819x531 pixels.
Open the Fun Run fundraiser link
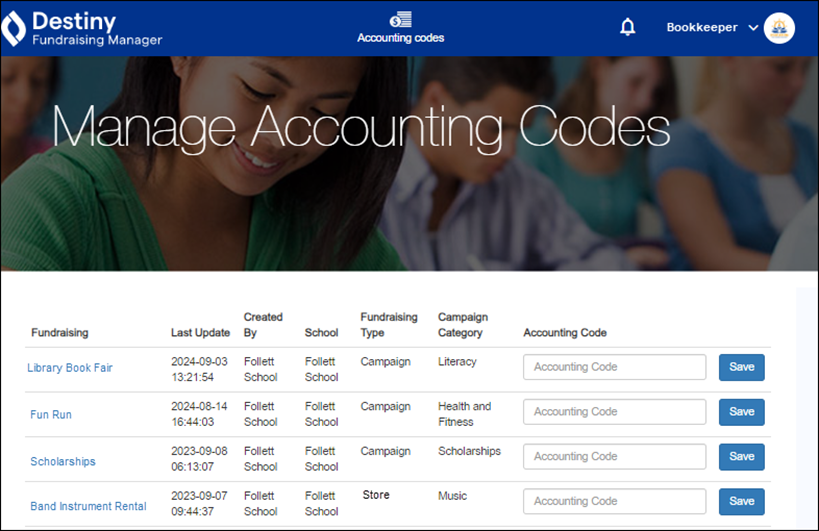click(51, 415)
